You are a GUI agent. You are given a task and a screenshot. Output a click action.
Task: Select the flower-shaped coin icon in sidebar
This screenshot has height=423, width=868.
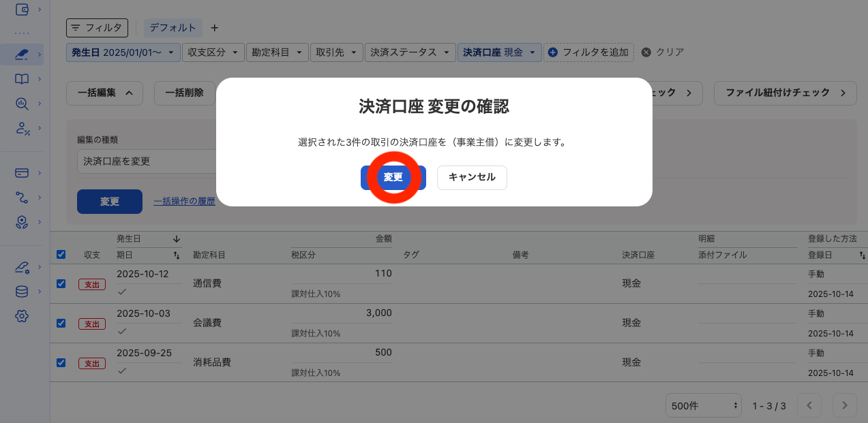click(21, 222)
